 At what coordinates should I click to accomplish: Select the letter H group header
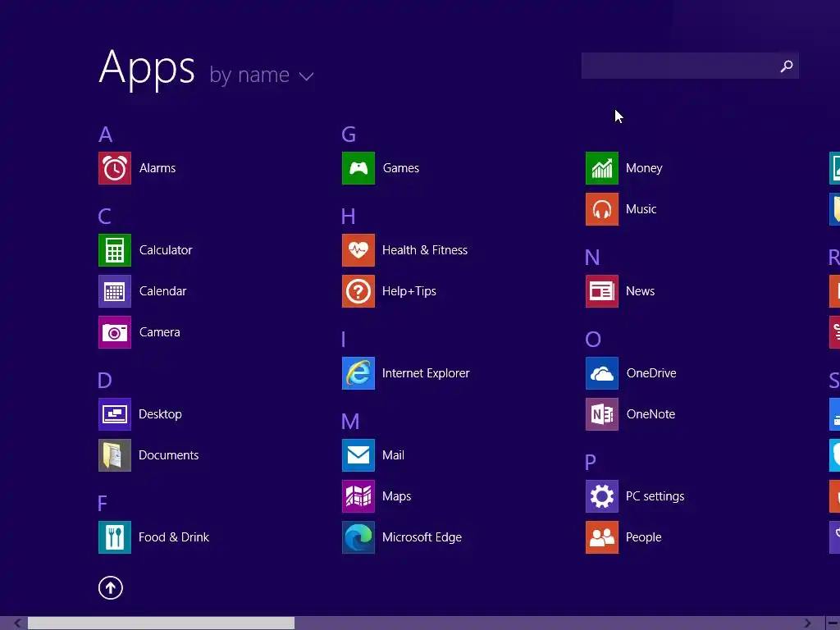click(348, 217)
